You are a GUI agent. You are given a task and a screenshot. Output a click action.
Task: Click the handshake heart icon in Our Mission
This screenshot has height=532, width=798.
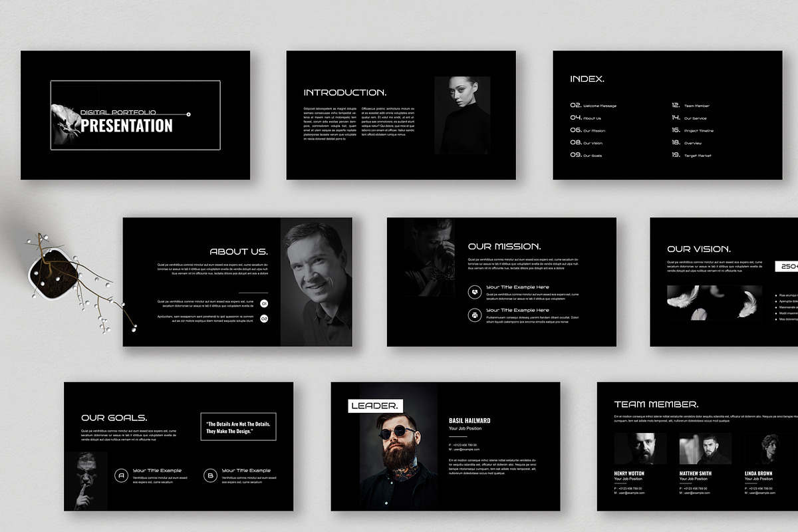pos(475,291)
